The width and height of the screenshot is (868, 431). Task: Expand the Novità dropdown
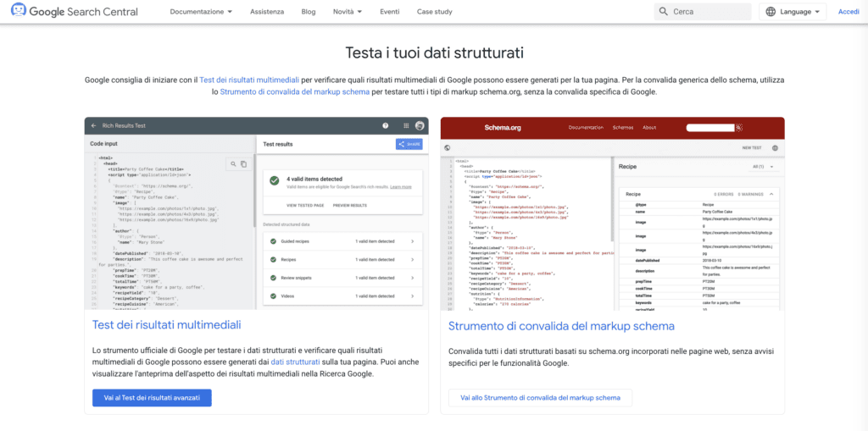tap(348, 12)
